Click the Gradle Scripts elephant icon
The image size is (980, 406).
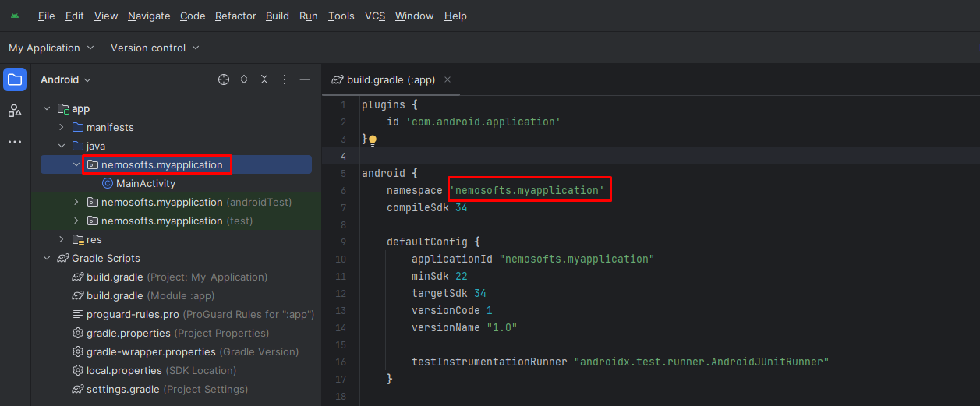(x=64, y=258)
